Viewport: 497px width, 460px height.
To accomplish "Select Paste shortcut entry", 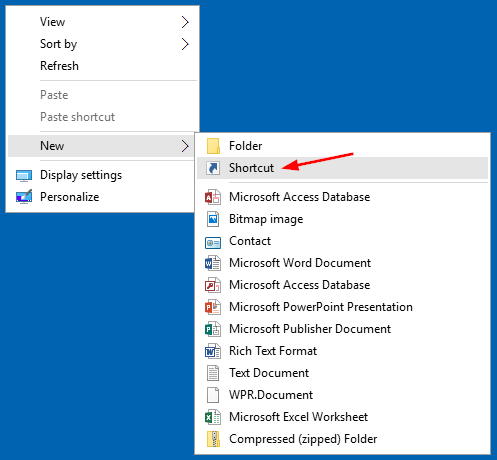I will [x=103, y=117].
